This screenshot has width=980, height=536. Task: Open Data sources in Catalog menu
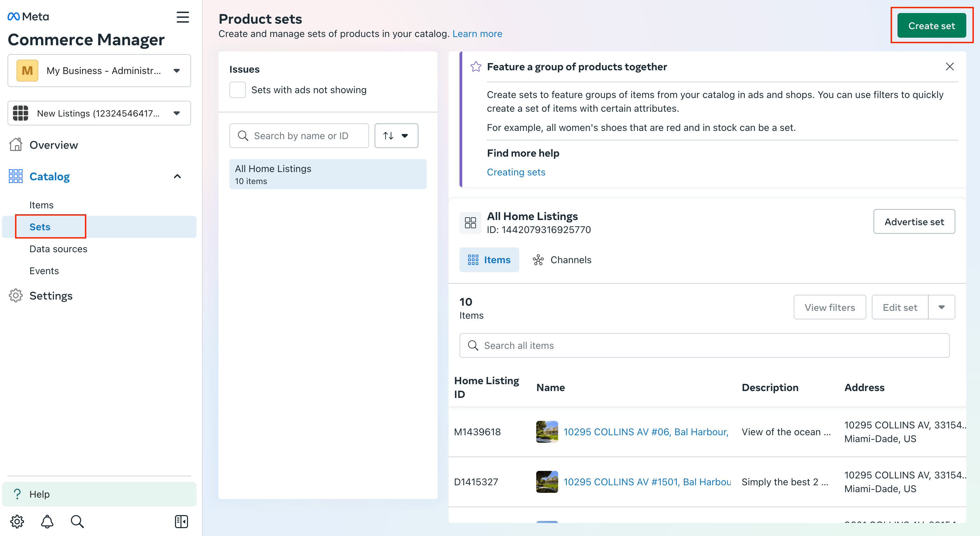(x=58, y=248)
